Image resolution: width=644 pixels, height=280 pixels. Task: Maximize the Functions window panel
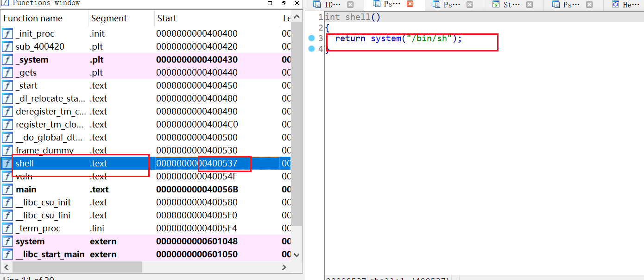(x=270, y=3)
